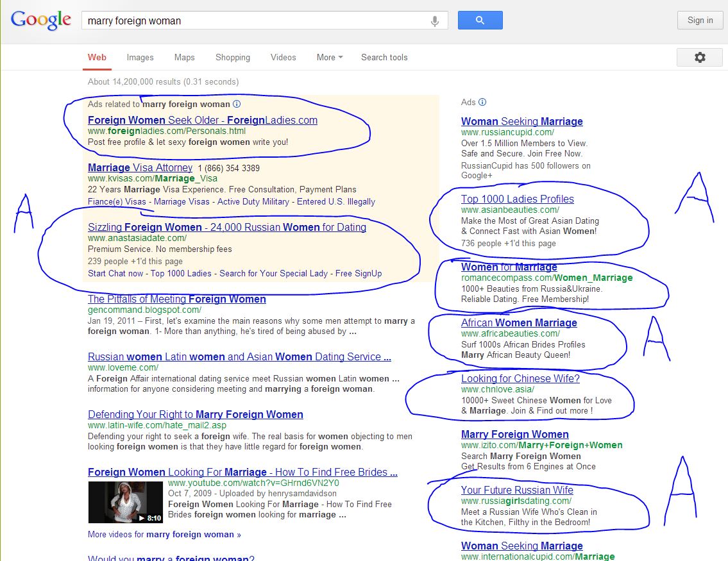Open 'Woman Seeking Marriage' russiancupid.com ad
This screenshot has width=728, height=561.
click(522, 122)
